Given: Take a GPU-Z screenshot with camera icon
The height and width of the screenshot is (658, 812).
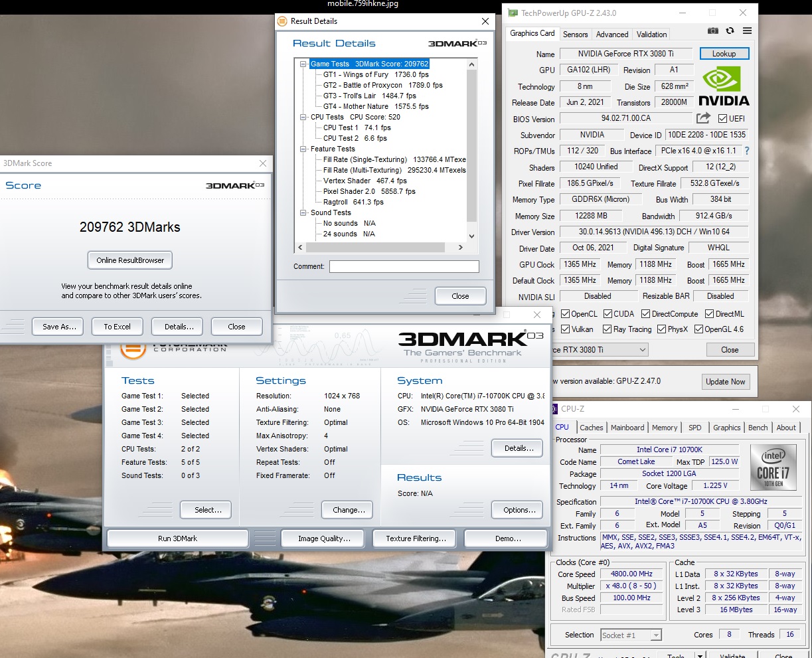Looking at the screenshot, I should coord(712,31).
